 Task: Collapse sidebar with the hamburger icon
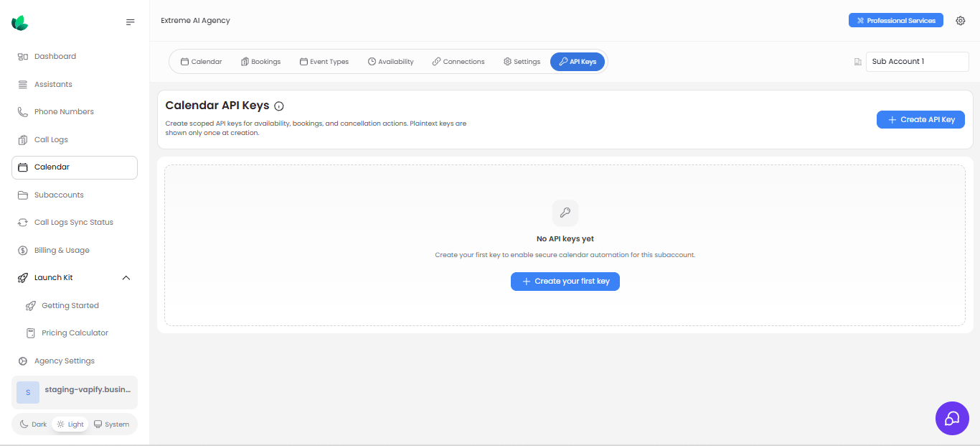pyautogui.click(x=130, y=22)
